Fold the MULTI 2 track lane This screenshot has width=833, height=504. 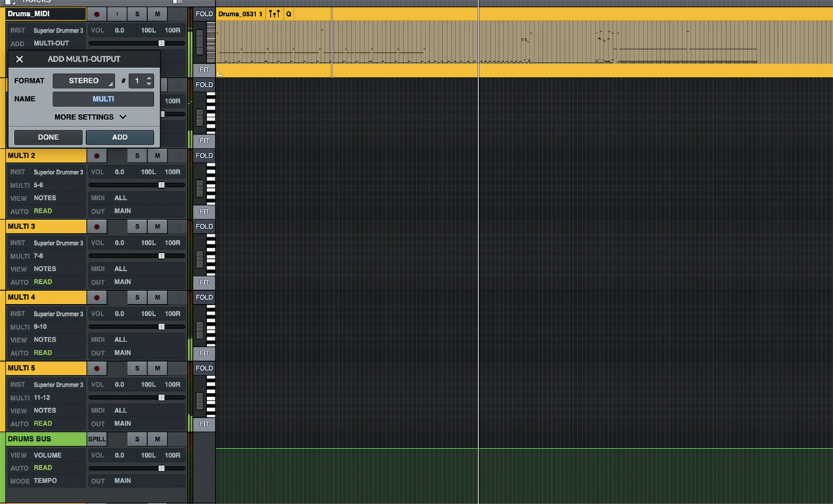click(x=204, y=156)
